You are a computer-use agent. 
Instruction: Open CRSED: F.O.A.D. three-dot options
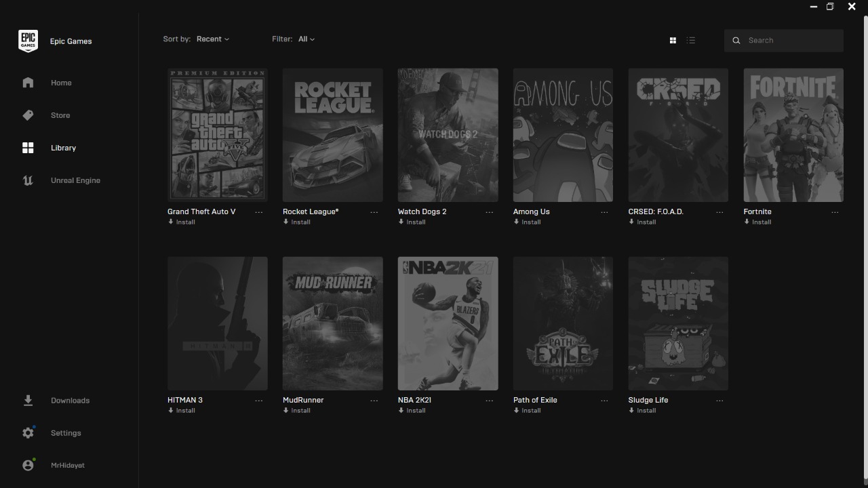click(x=720, y=212)
